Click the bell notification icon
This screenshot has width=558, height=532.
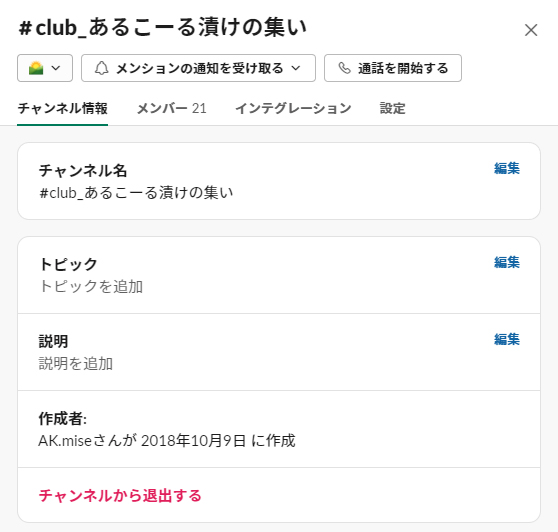101,68
